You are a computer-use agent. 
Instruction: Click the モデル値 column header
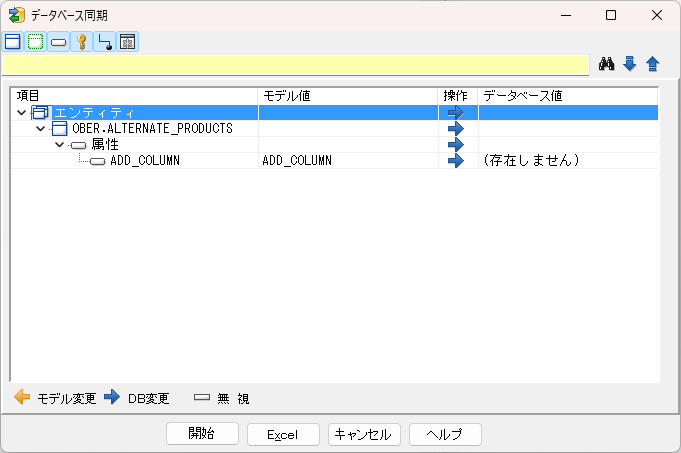point(348,96)
